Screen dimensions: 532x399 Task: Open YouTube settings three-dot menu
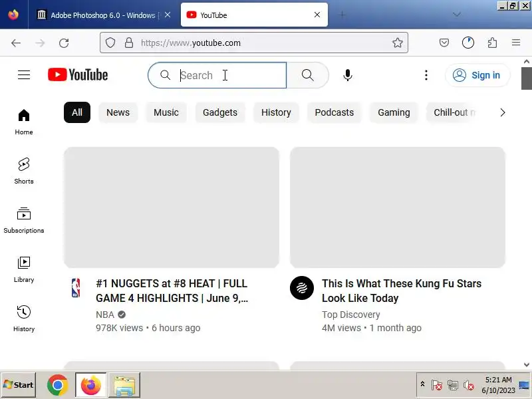point(426,75)
